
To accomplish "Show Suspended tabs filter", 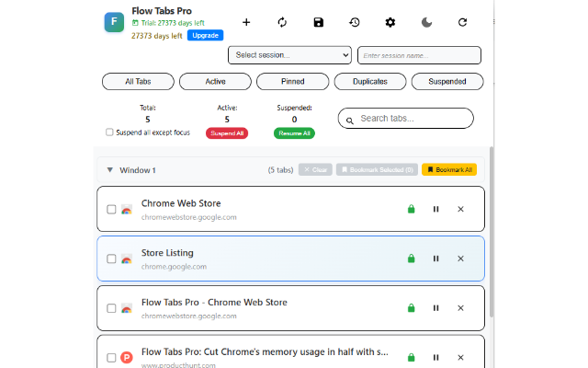I will [447, 82].
